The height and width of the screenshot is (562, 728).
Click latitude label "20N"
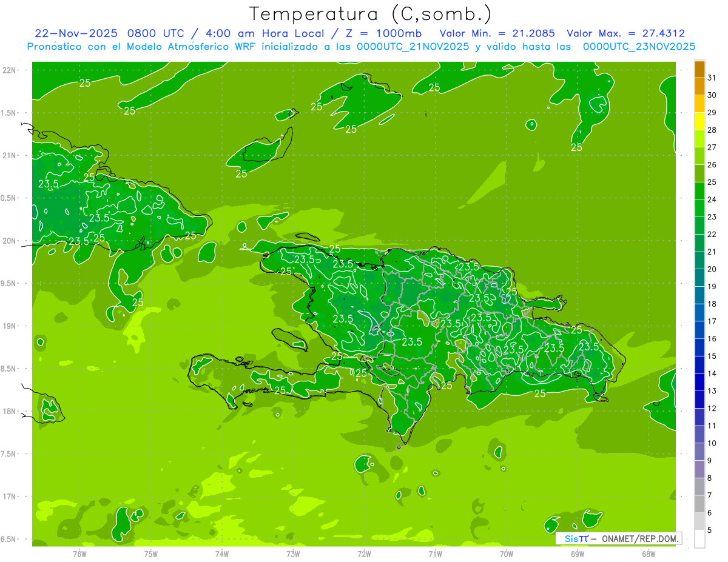click(x=9, y=241)
